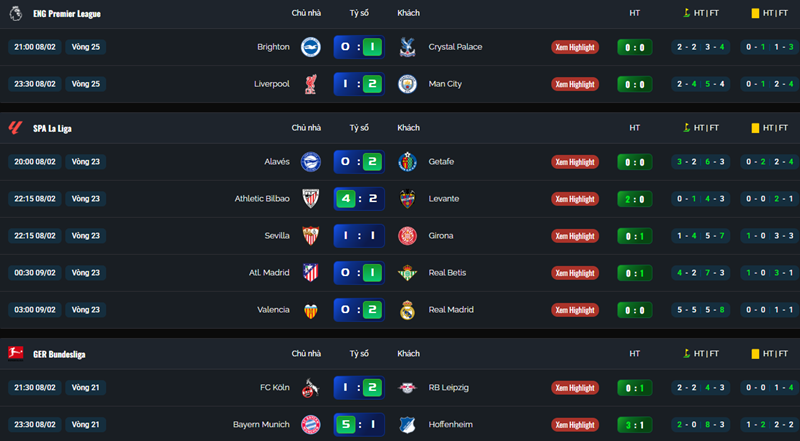Click the La Liga logo icon
800x441 pixels.
pyautogui.click(x=15, y=128)
